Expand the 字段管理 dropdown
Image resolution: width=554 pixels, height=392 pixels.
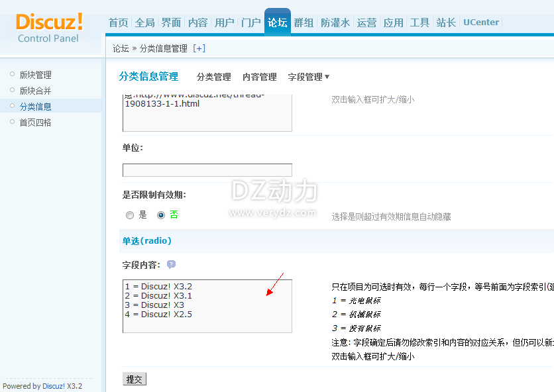(308, 77)
